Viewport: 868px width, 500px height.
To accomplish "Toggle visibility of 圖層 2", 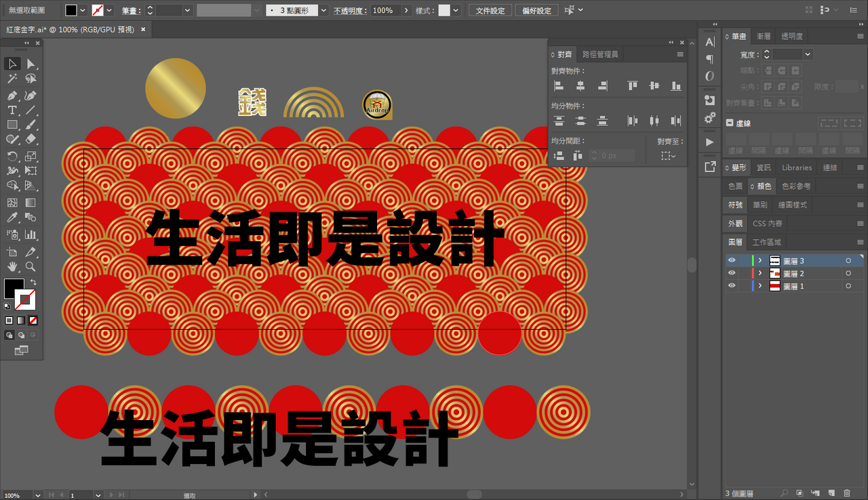I will point(732,273).
